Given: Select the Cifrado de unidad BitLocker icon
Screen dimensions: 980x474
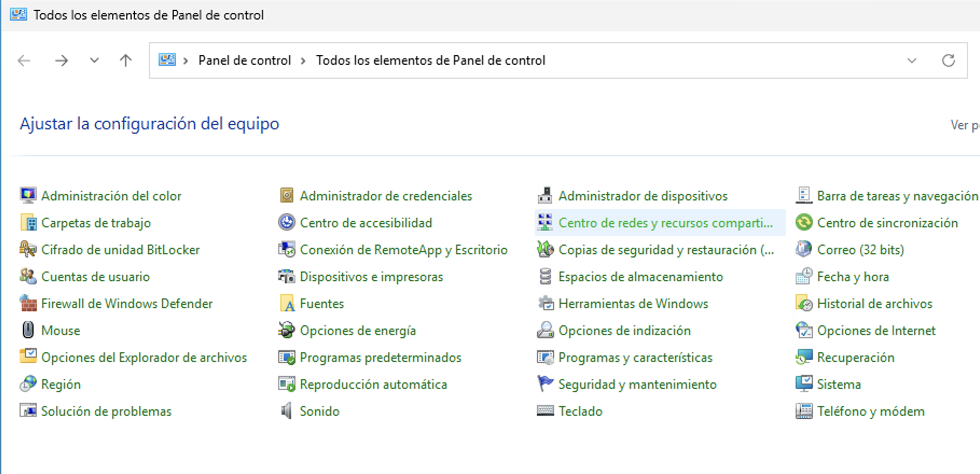Looking at the screenshot, I should coord(28,249).
